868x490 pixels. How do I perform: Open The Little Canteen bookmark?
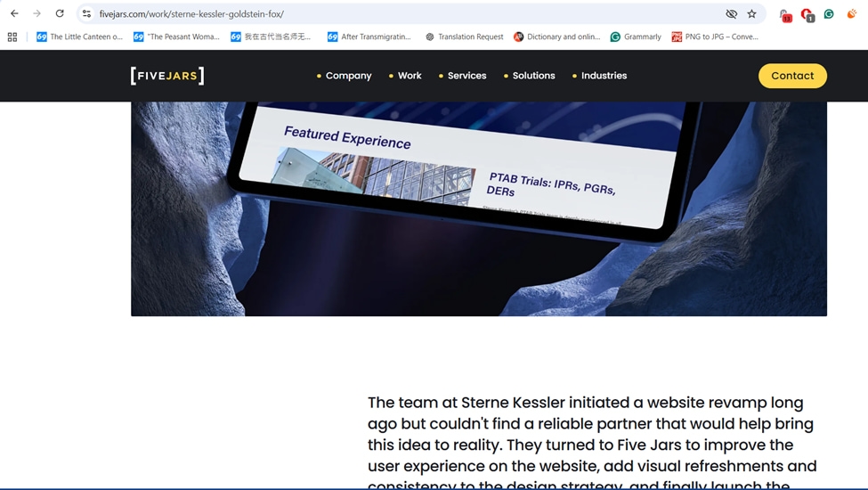coord(80,37)
